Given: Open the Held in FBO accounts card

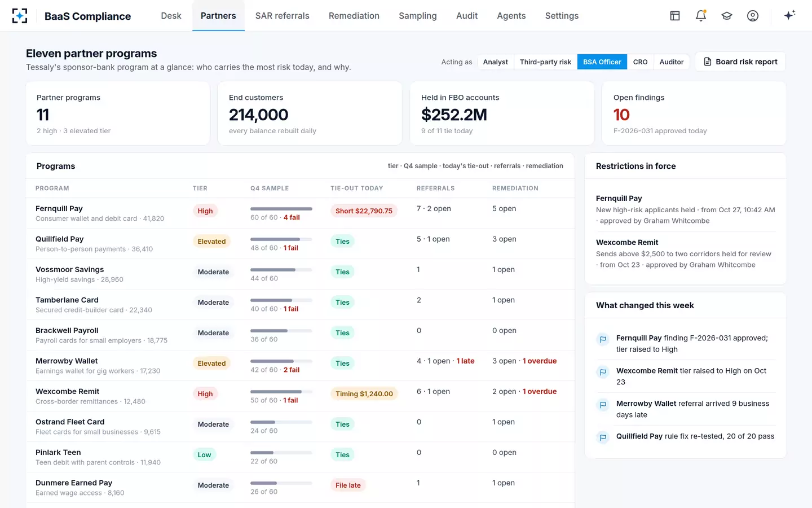Looking at the screenshot, I should click(x=502, y=113).
